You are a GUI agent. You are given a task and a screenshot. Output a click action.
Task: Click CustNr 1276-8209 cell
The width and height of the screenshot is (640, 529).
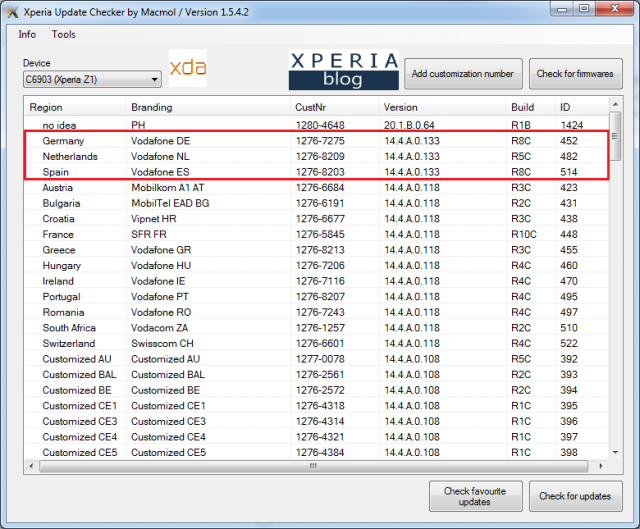coord(320,156)
